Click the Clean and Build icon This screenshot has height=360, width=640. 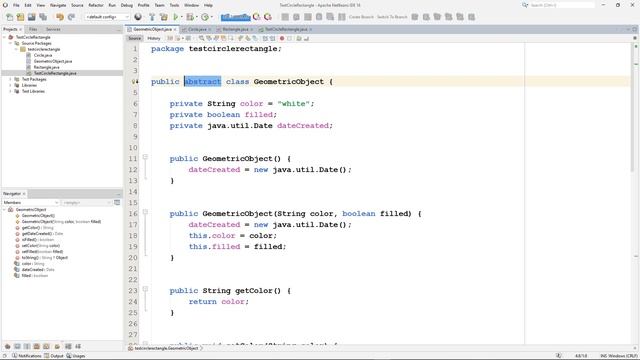pyautogui.click(x=164, y=17)
